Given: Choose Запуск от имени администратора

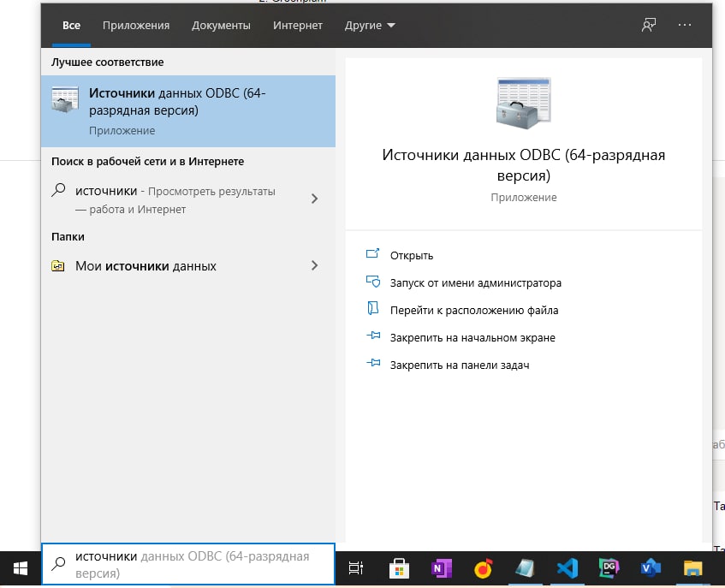Looking at the screenshot, I should [476, 283].
